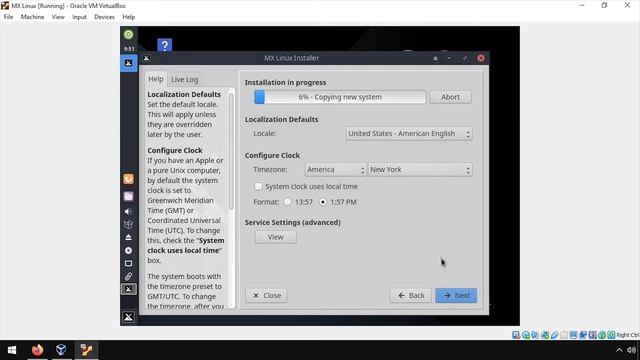Image resolution: width=640 pixels, height=360 pixels.
Task: Click the Configure Clock heading in Help
Action: tap(175, 151)
